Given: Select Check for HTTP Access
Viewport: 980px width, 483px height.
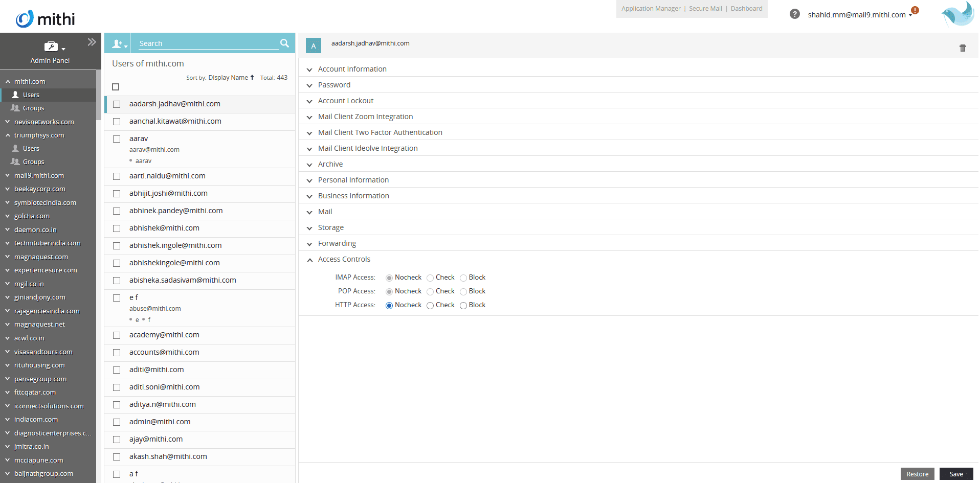Looking at the screenshot, I should [x=430, y=306].
